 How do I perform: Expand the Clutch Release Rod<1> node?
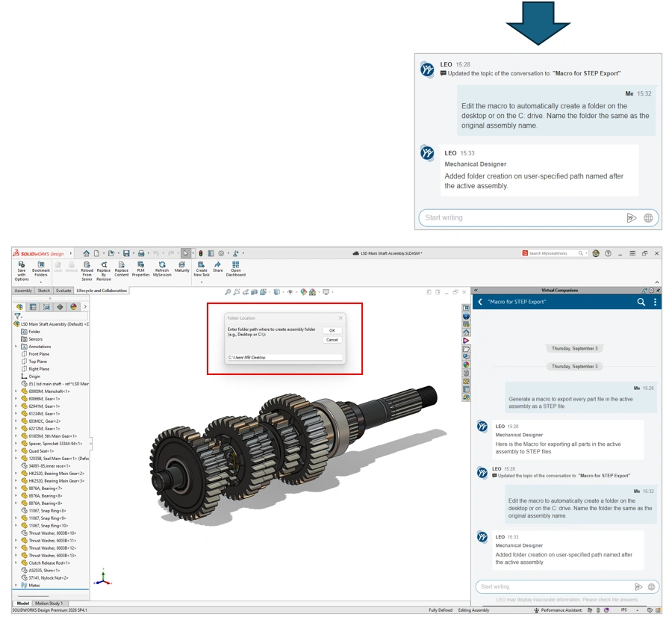[16, 563]
